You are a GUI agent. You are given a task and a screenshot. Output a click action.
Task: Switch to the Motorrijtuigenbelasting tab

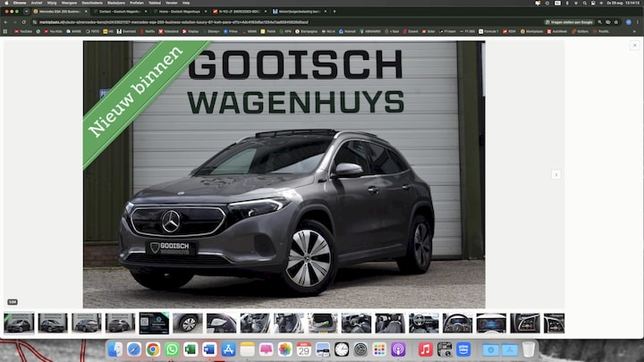(299, 12)
